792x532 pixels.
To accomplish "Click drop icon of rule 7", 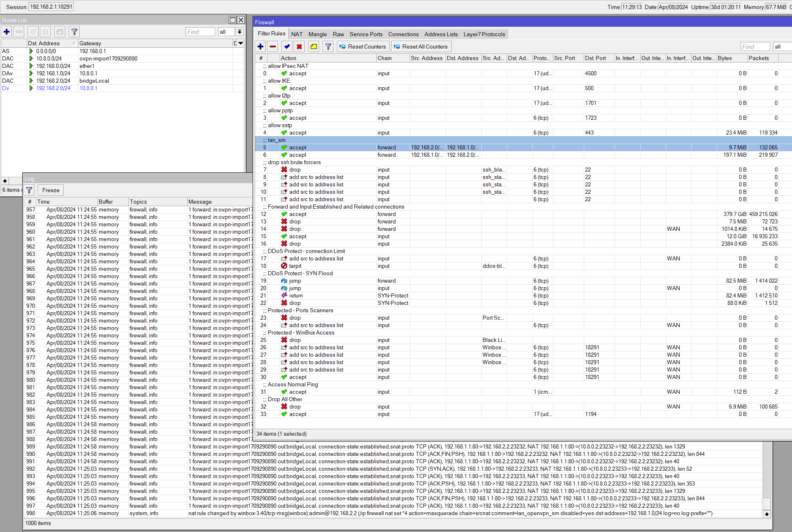I will point(284,170).
